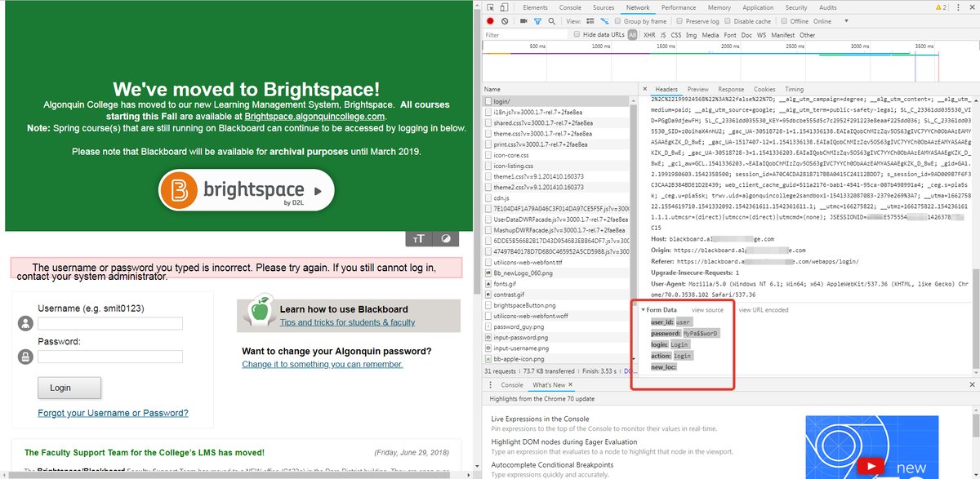
Task: Toggle the device toolbar icon
Action: tap(506, 7)
